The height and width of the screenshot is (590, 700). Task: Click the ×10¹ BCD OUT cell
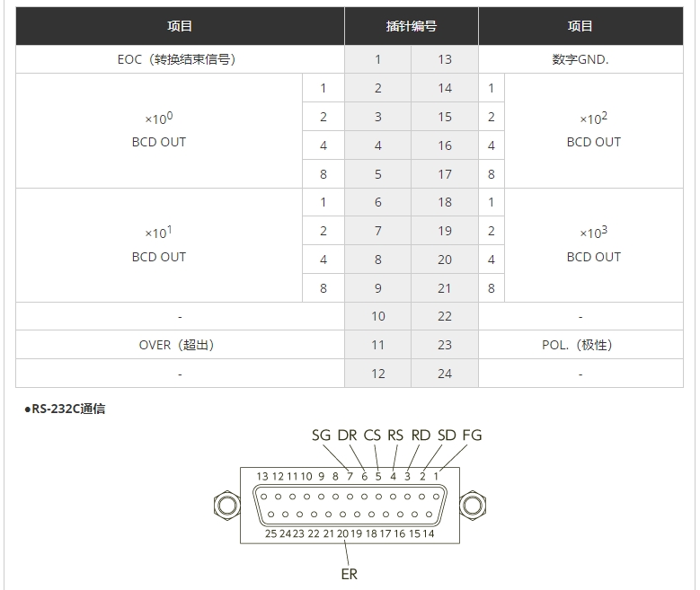click(159, 245)
